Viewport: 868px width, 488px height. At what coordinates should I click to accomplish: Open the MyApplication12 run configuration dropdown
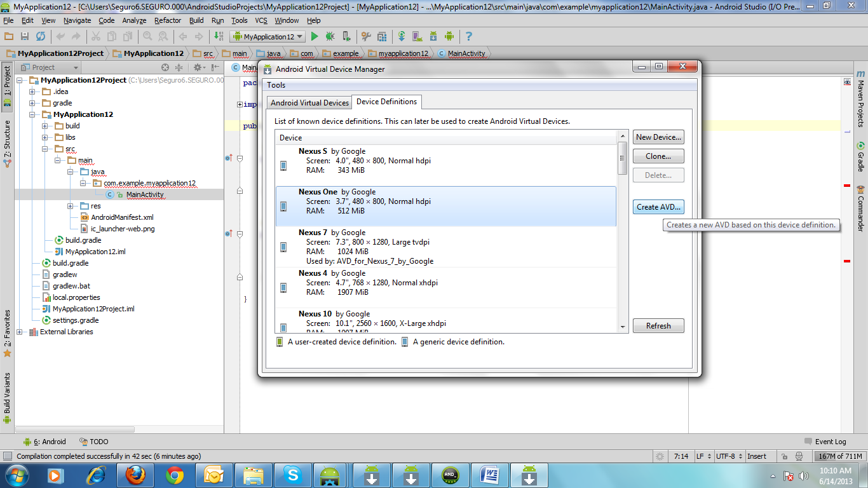(267, 36)
